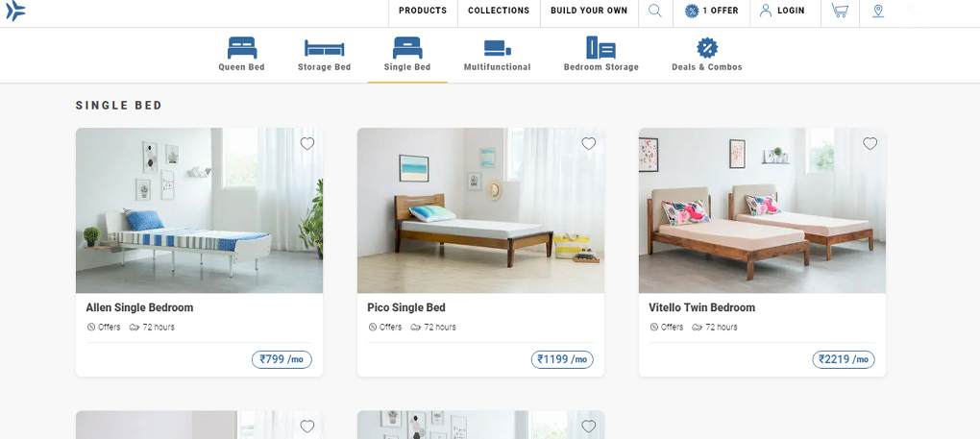The image size is (980, 439).
Task: Open the search magnifier icon
Action: 655,11
